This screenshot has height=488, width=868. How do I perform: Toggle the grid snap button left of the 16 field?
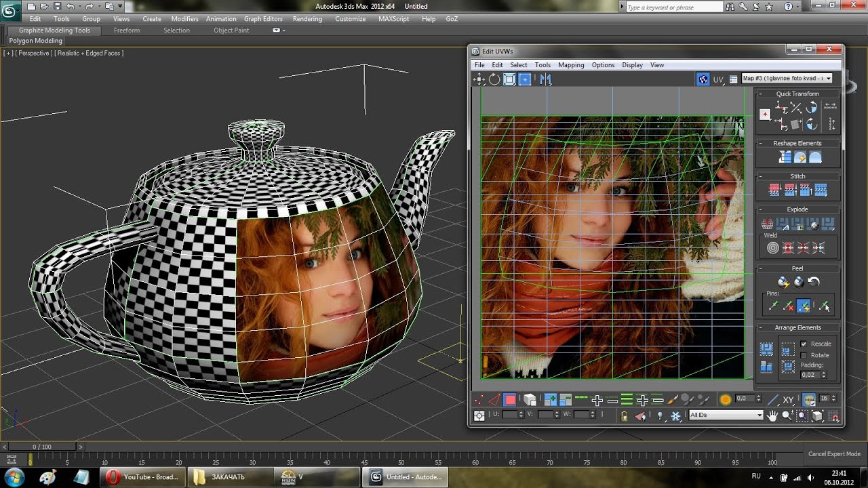coord(809,400)
